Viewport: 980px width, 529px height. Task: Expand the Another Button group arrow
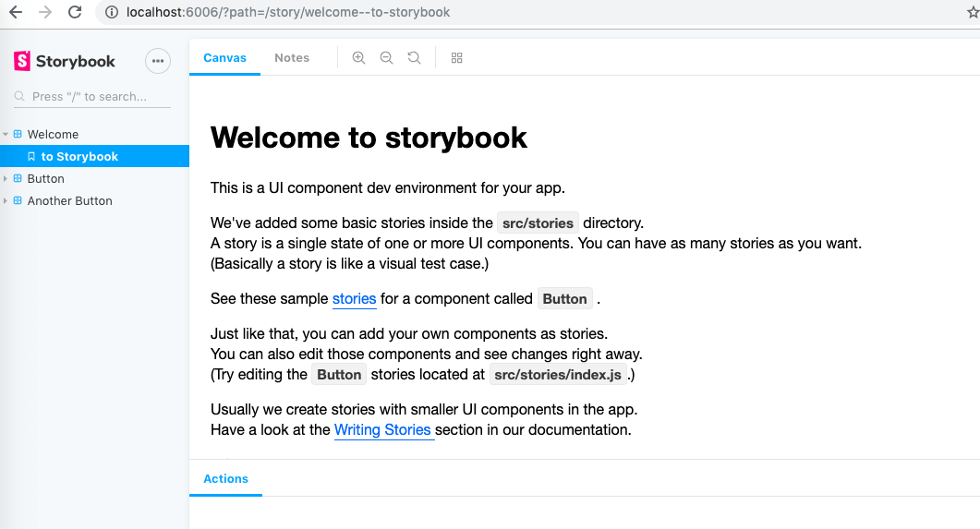(x=6, y=200)
